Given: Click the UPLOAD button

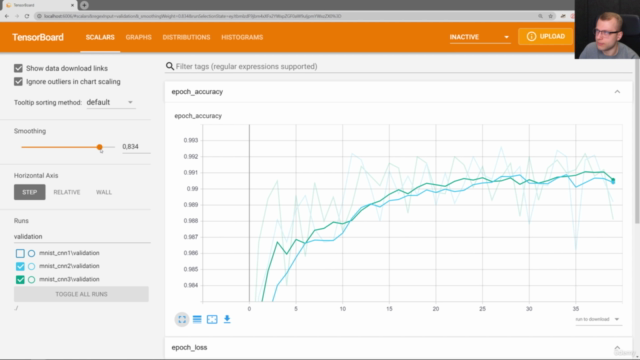Looking at the screenshot, I should pyautogui.click(x=545, y=36).
